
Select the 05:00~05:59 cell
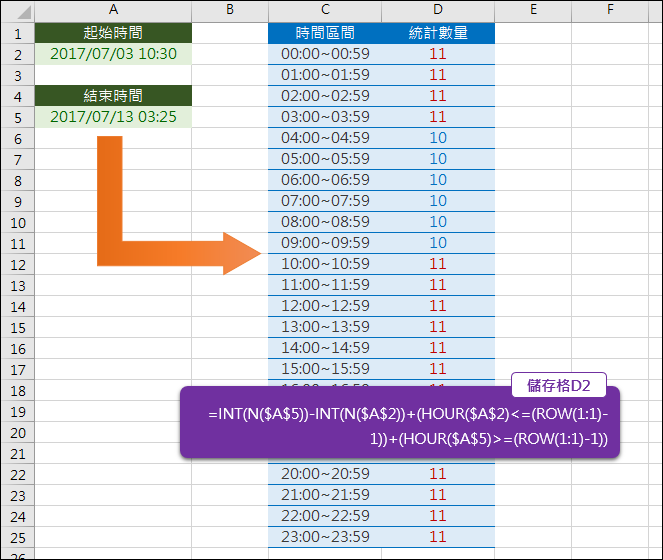pos(325,159)
